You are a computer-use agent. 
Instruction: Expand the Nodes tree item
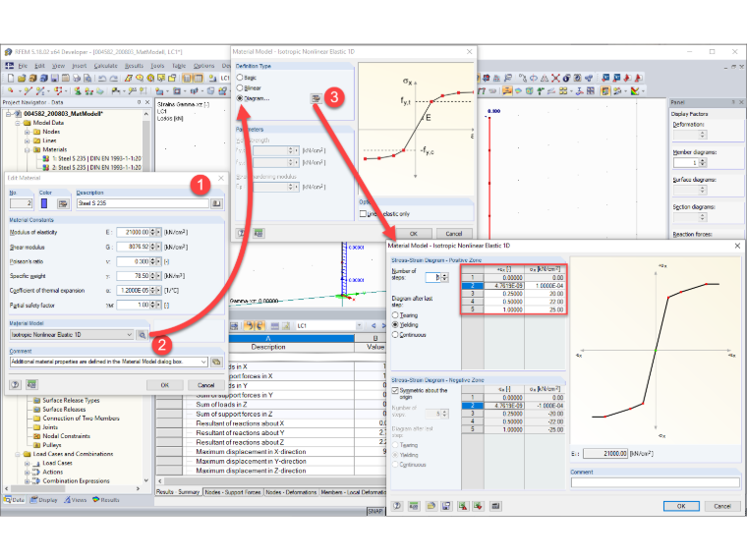[x=28, y=132]
